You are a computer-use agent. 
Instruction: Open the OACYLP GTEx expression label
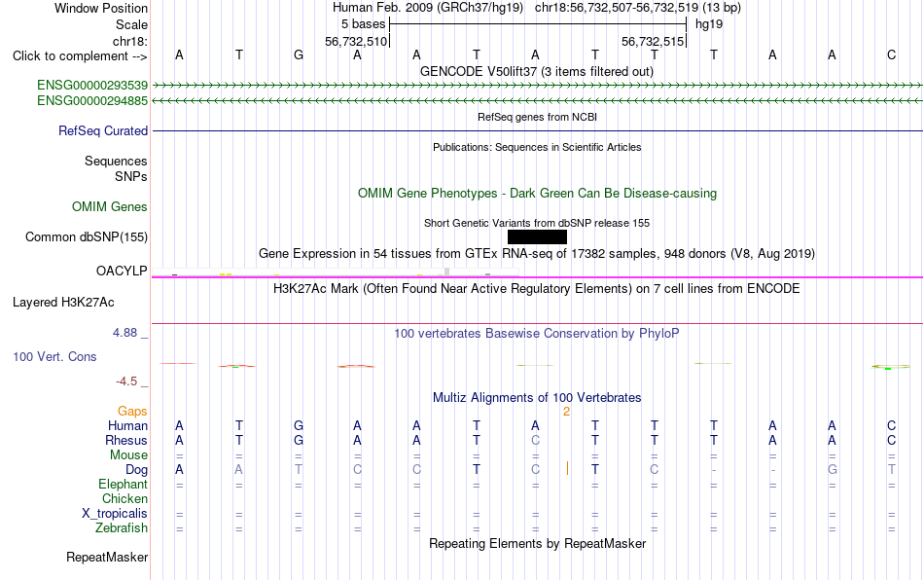click(x=122, y=271)
